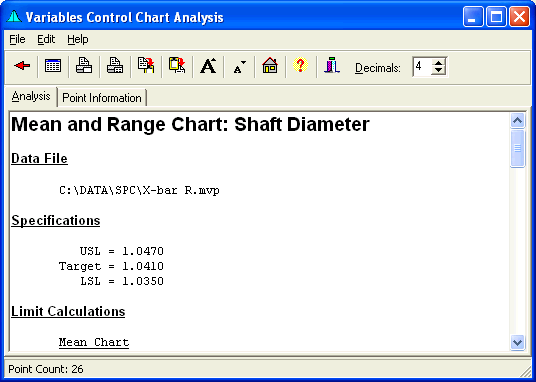Increase font size with large A icon
The height and width of the screenshot is (382, 536).
pos(208,65)
